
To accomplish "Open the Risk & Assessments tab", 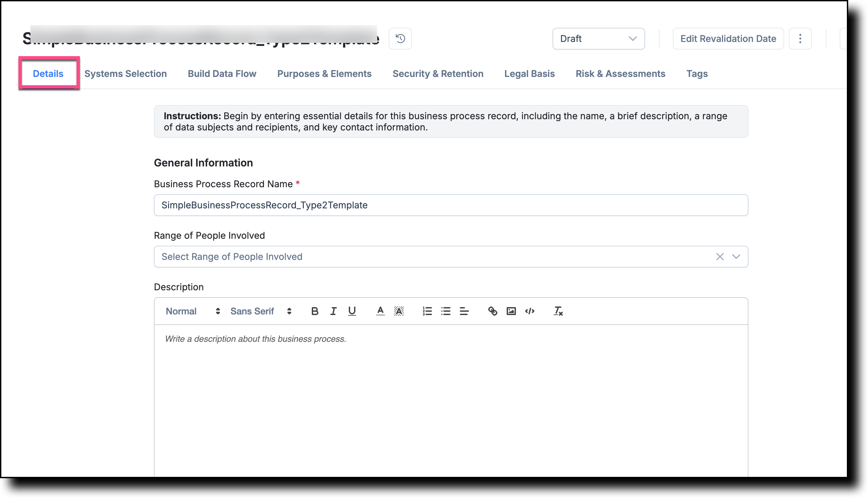I will [620, 74].
